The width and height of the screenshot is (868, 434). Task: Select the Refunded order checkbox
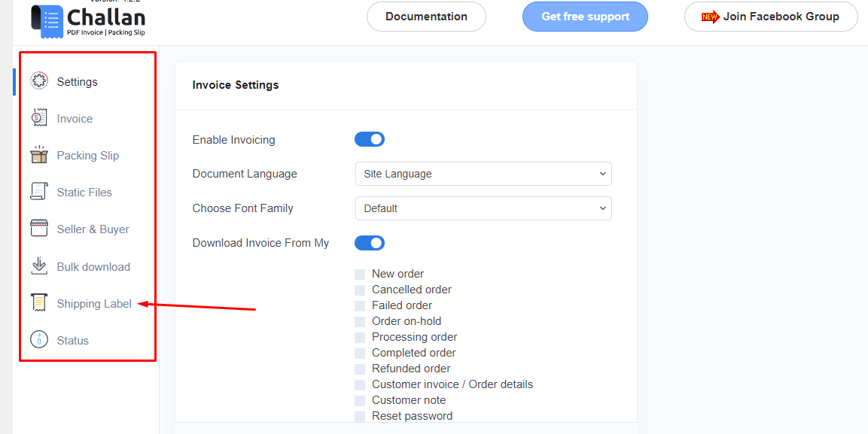[x=360, y=368]
